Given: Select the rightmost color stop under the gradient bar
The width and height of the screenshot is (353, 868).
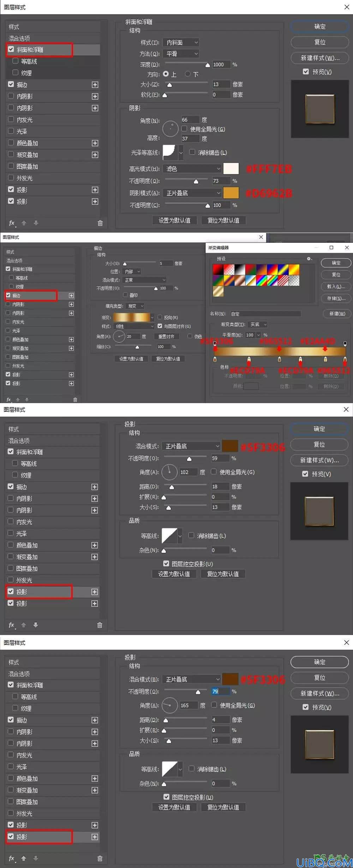Looking at the screenshot, I should pyautogui.click(x=345, y=359).
